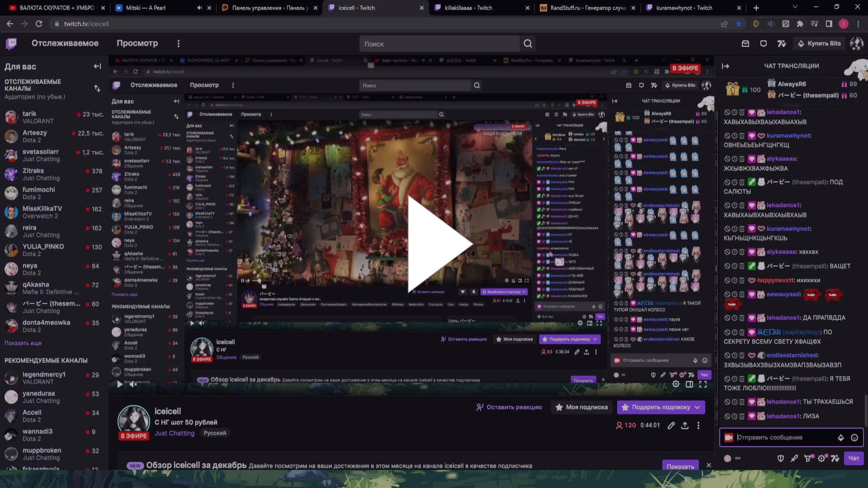Open the Просмотр menu in Twitch navigation
The width and height of the screenshot is (868, 488).
[x=138, y=43]
